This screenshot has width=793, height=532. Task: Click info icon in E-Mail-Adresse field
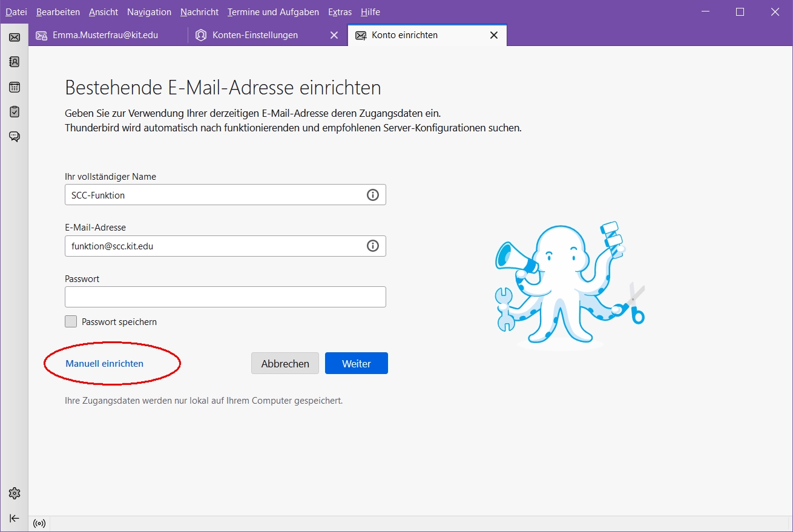coord(373,246)
